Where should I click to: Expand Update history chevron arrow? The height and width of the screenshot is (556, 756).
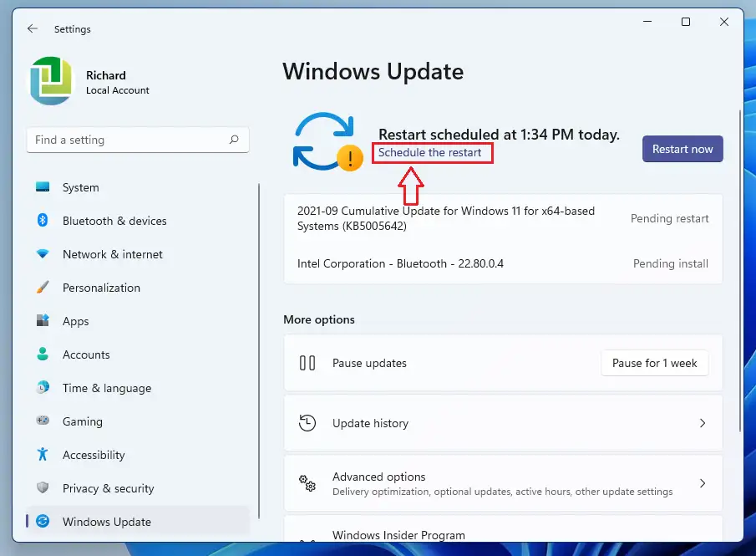tap(703, 423)
